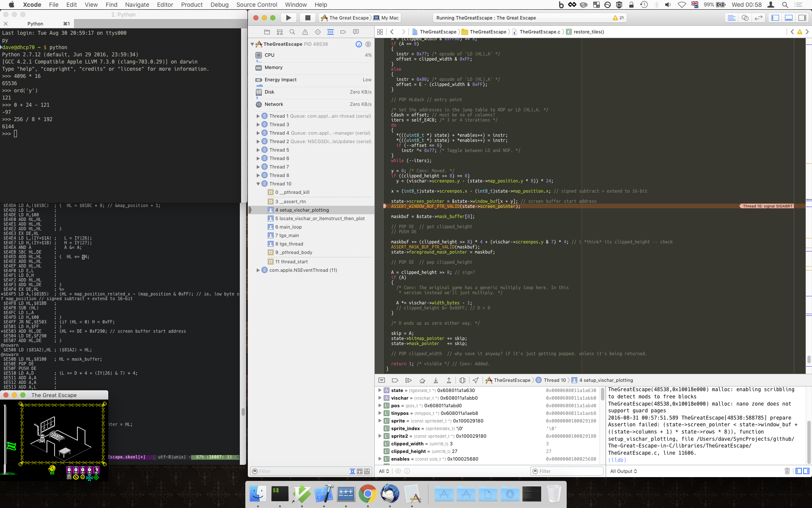Open the Debug menu
This screenshot has width=812, height=508.
pyautogui.click(x=219, y=5)
